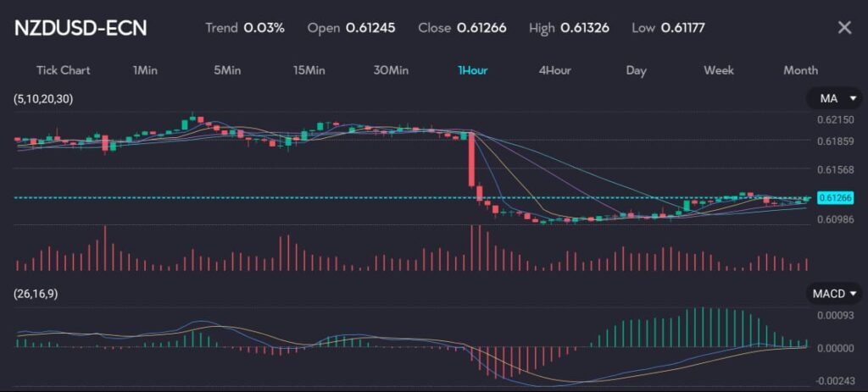The width and height of the screenshot is (868, 392).
Task: Click the large red drop candlestick
Action: tap(470, 163)
